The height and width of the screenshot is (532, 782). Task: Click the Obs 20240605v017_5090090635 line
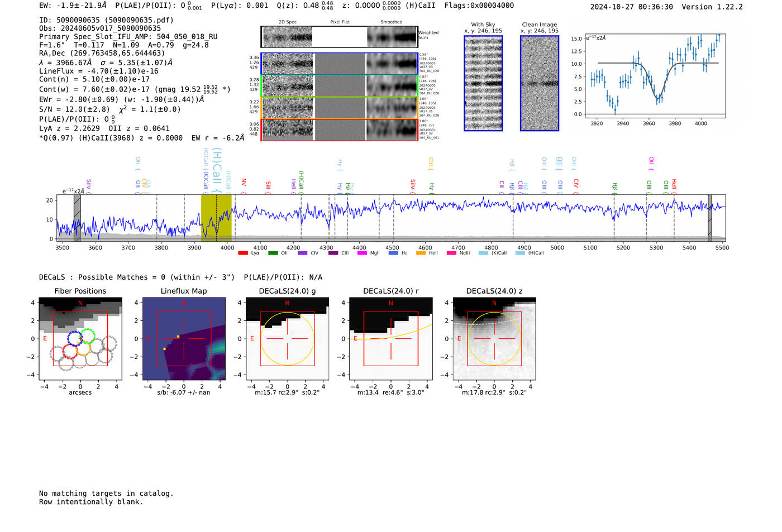100,28
